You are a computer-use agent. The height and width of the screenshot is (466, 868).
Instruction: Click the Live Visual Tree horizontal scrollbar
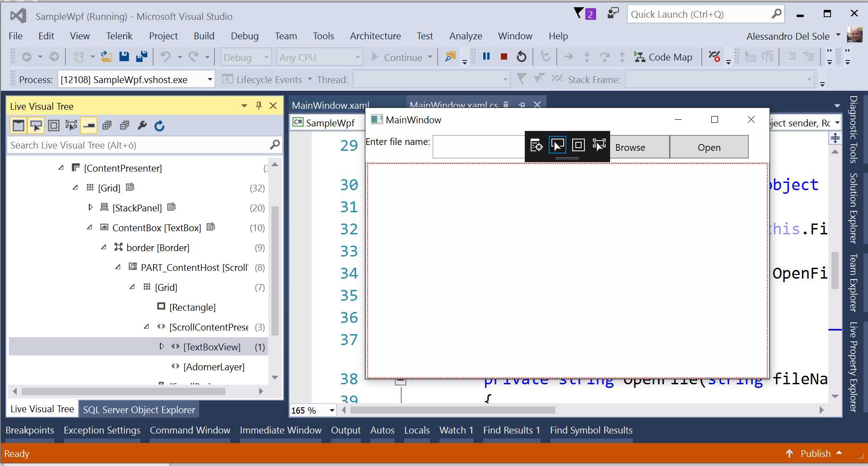123,391
